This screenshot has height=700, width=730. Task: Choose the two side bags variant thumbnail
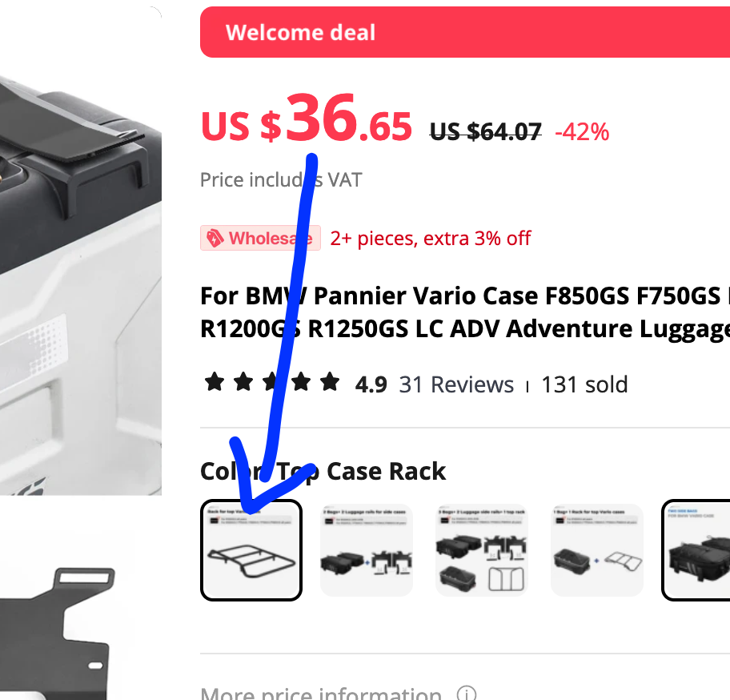pyautogui.click(x=696, y=550)
